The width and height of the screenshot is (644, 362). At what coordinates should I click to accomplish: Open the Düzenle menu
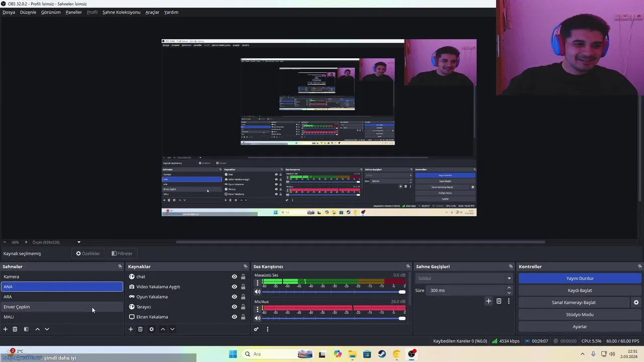28,12
